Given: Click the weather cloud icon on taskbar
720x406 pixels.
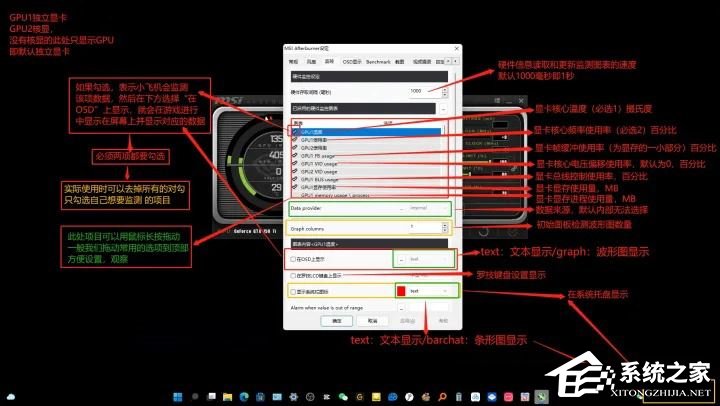Looking at the screenshot, I should [x=11, y=396].
